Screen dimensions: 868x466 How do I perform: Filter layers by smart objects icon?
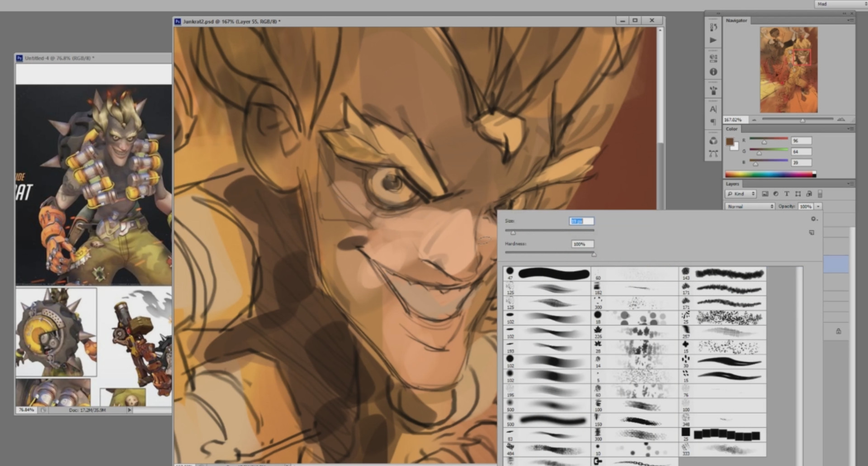(x=809, y=194)
